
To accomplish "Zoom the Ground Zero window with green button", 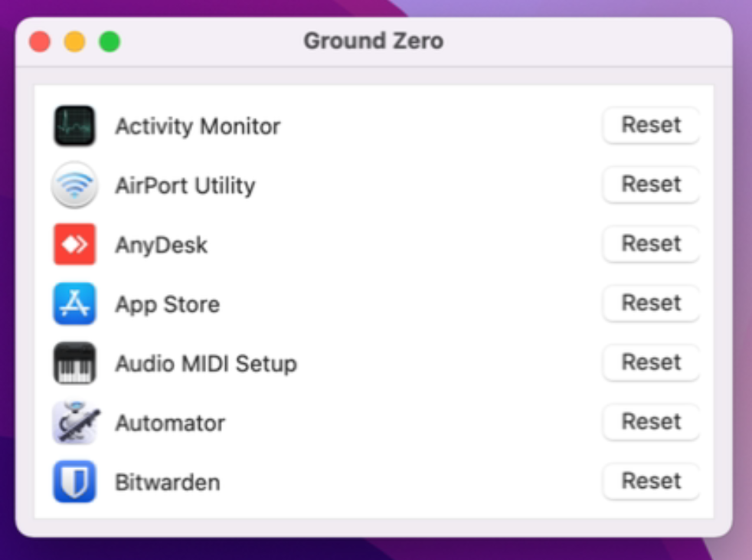I will [110, 41].
